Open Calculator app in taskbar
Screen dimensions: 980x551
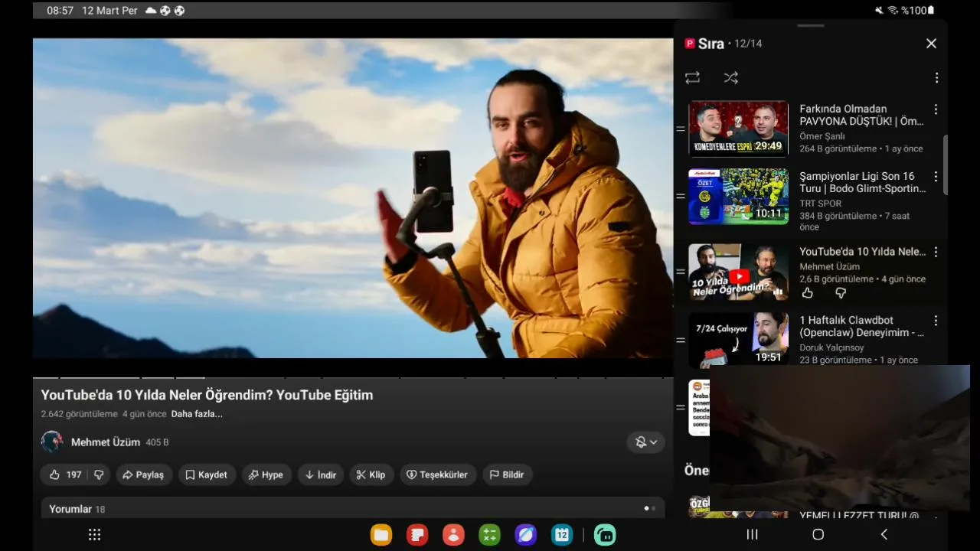tap(489, 535)
